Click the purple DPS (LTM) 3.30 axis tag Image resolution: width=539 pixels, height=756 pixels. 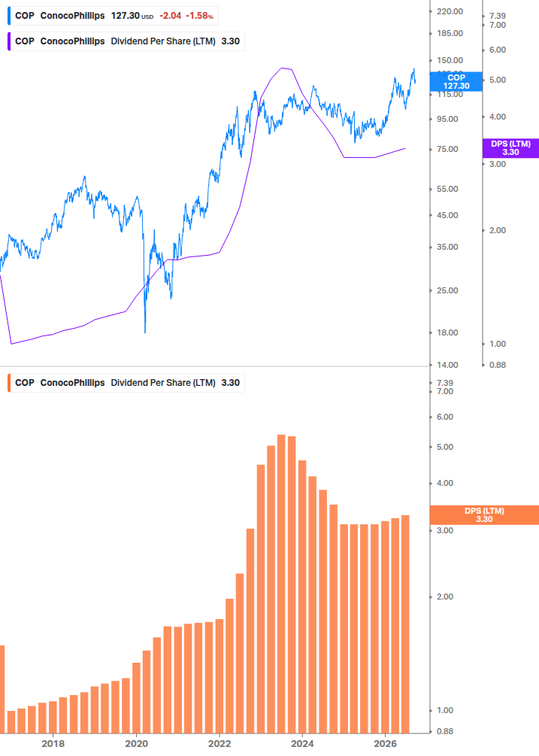coord(510,148)
